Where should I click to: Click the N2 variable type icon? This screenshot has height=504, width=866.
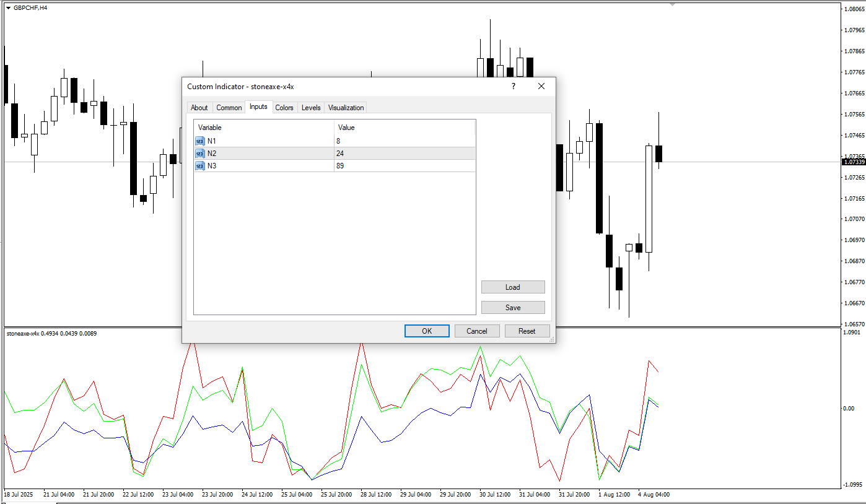[x=199, y=154]
